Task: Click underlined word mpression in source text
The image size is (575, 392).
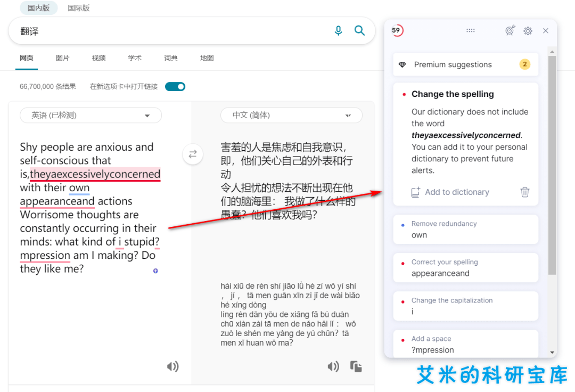Action: (x=45, y=256)
